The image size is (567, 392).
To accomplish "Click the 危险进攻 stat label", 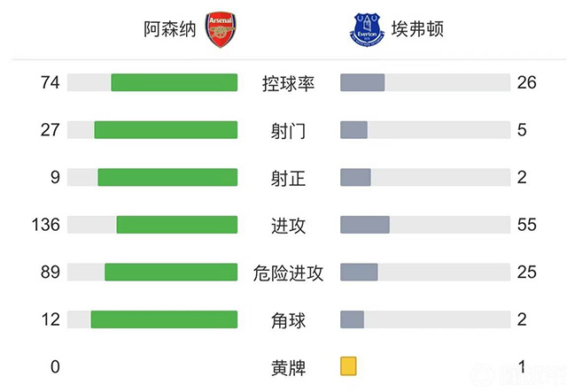I will pos(289,273).
